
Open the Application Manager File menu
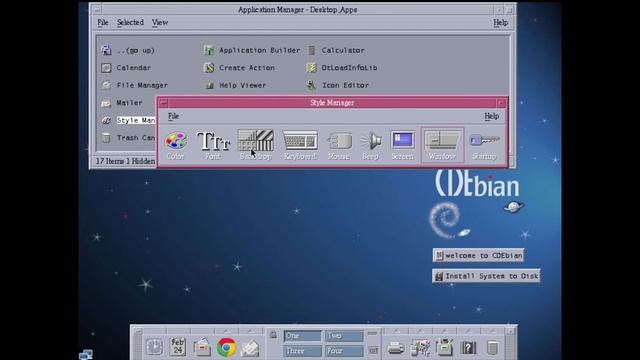click(x=103, y=22)
